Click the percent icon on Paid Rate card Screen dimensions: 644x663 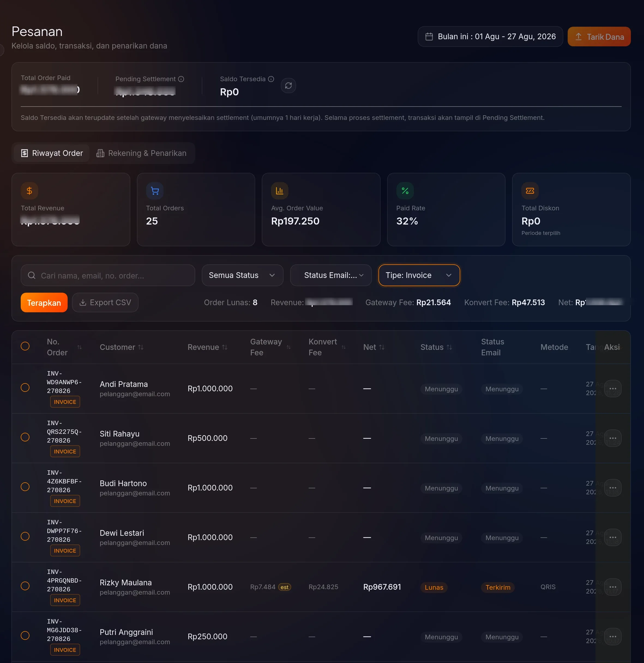[x=405, y=191]
